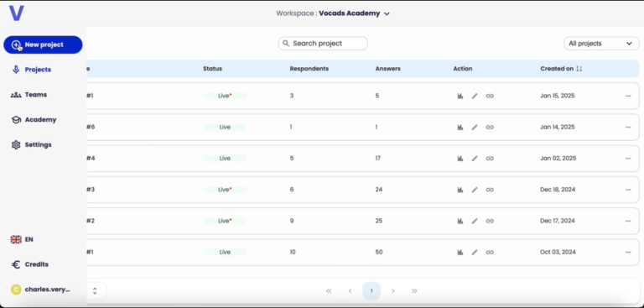Viewport: 644px width, 308px height.
Task: Edit the project created Jan 02, 2025
Action: pyautogui.click(x=475, y=159)
